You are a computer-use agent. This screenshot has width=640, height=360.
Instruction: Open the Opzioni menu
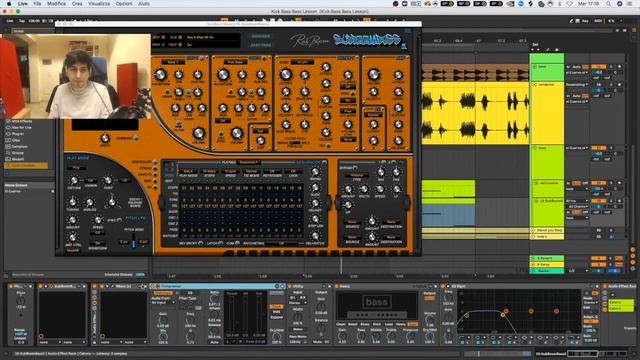124,4
